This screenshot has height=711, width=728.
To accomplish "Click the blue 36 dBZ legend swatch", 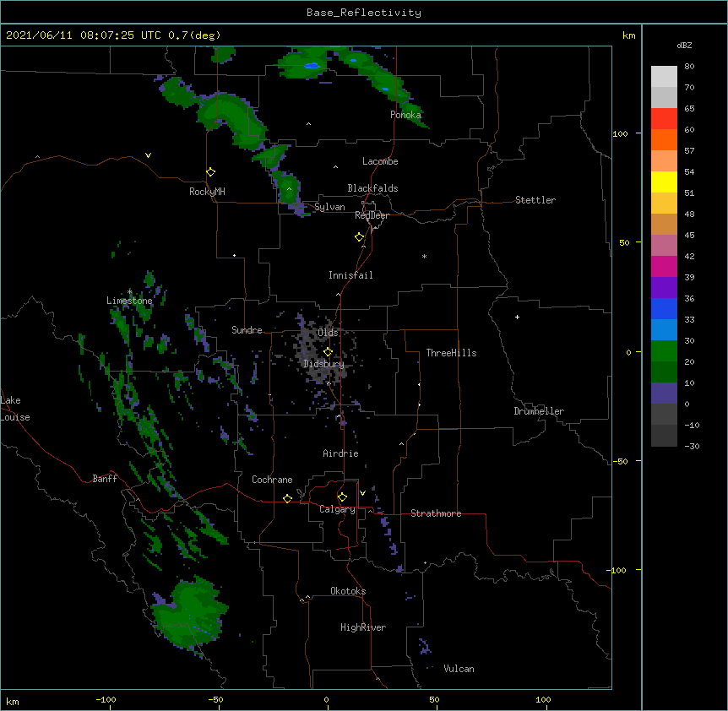I will [x=664, y=308].
